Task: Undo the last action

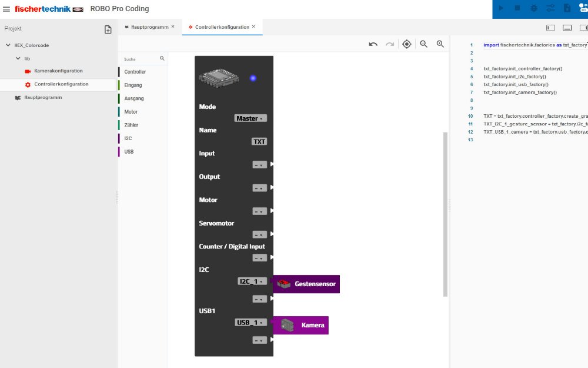Action: pyautogui.click(x=373, y=44)
